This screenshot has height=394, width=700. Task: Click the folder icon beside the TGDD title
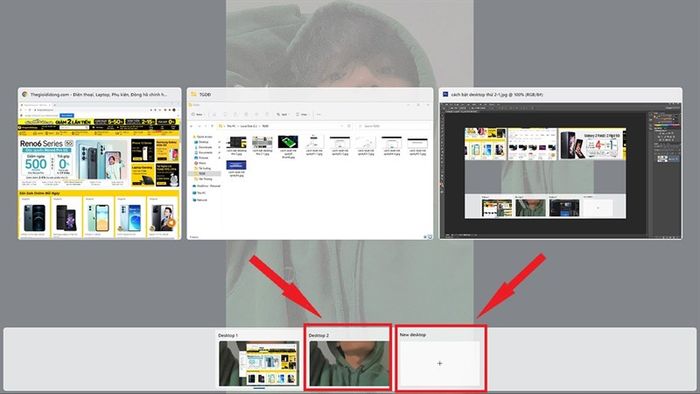click(x=194, y=95)
